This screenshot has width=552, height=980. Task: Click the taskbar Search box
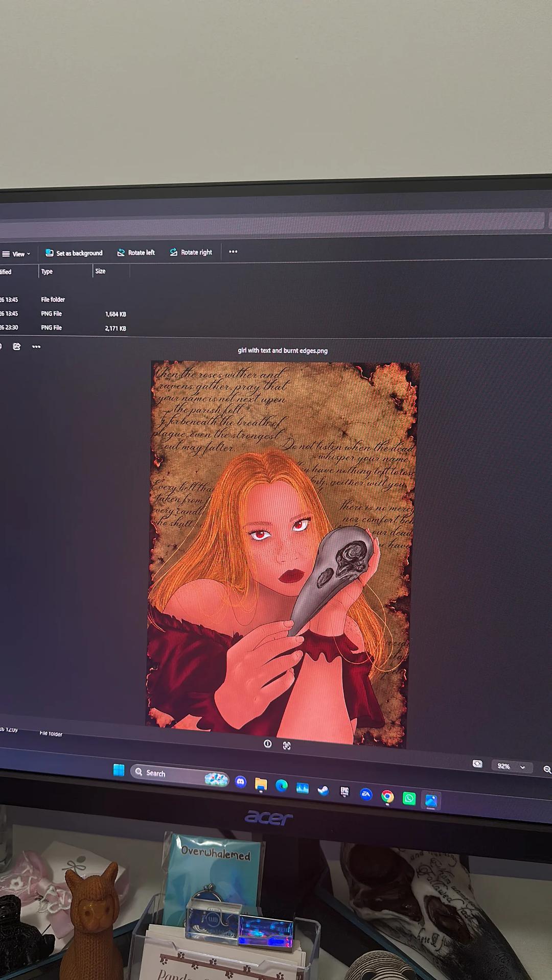[179, 775]
